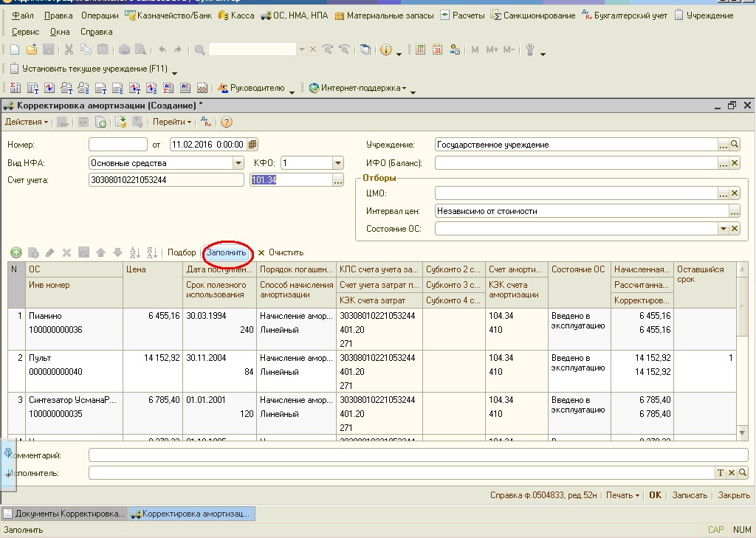
Task: Expand the Действия dropdown menu
Action: [27, 122]
